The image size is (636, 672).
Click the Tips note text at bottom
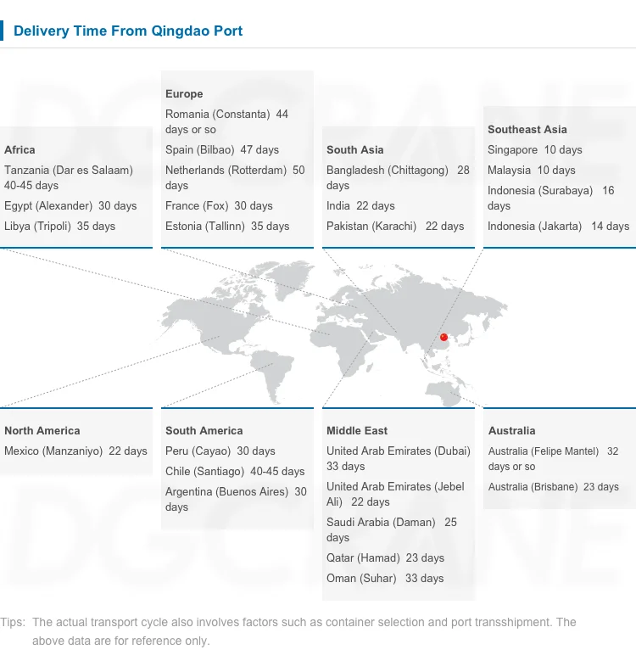click(x=288, y=631)
